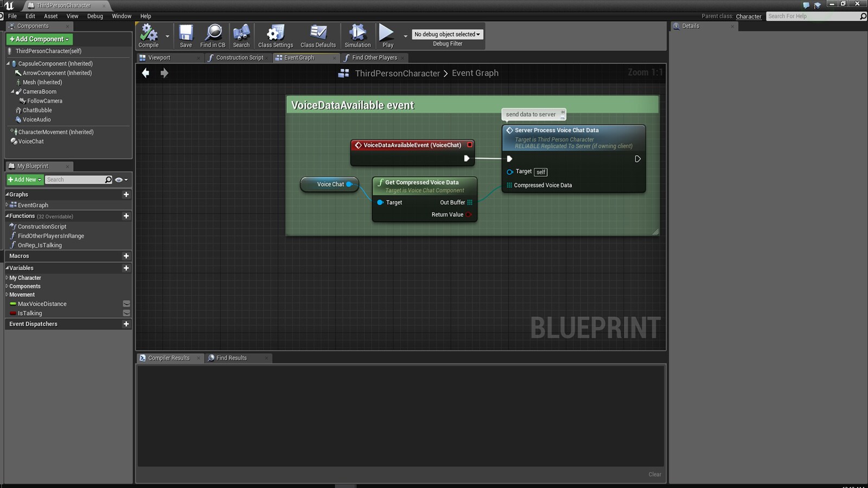Viewport: 868px width, 488px height.
Task: Expand the EventGraph tree item
Action: coord(7,205)
